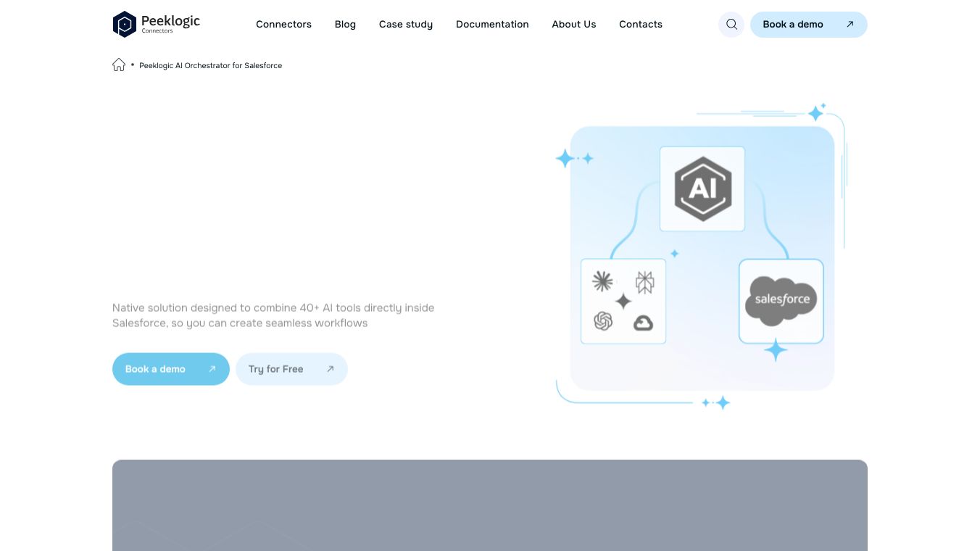
Task: Click the OpenAI swirl logo
Action: pyautogui.click(x=603, y=320)
